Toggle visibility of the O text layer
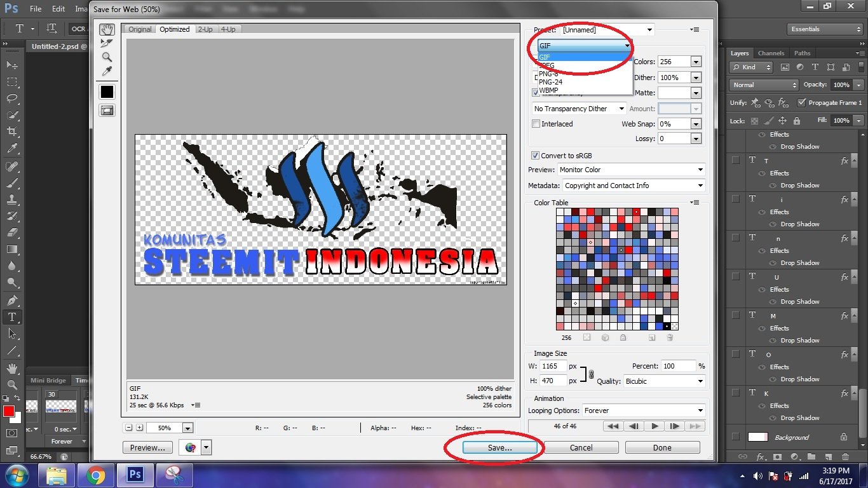 736,355
